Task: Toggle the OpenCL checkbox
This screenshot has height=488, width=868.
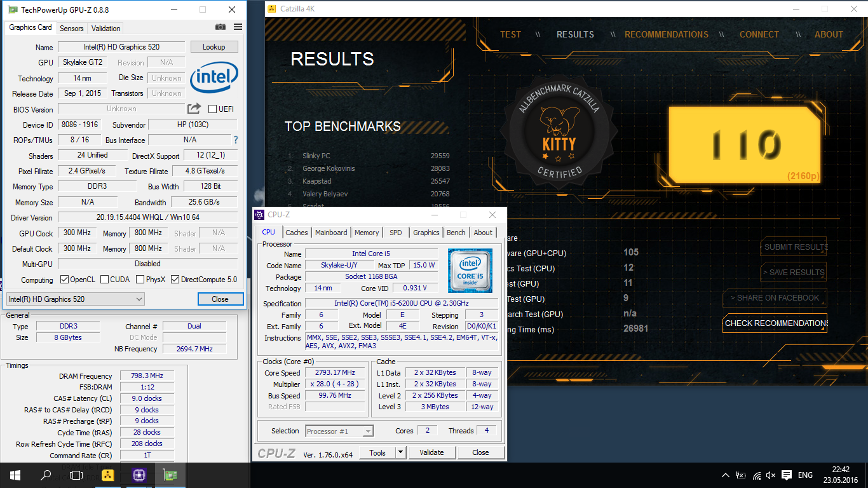Action: (64, 280)
